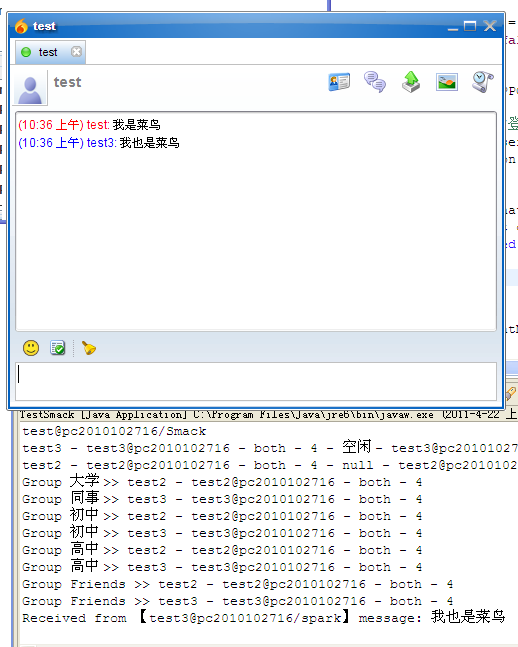Toggle the spell check icon
The image size is (518, 647).
pos(58,348)
